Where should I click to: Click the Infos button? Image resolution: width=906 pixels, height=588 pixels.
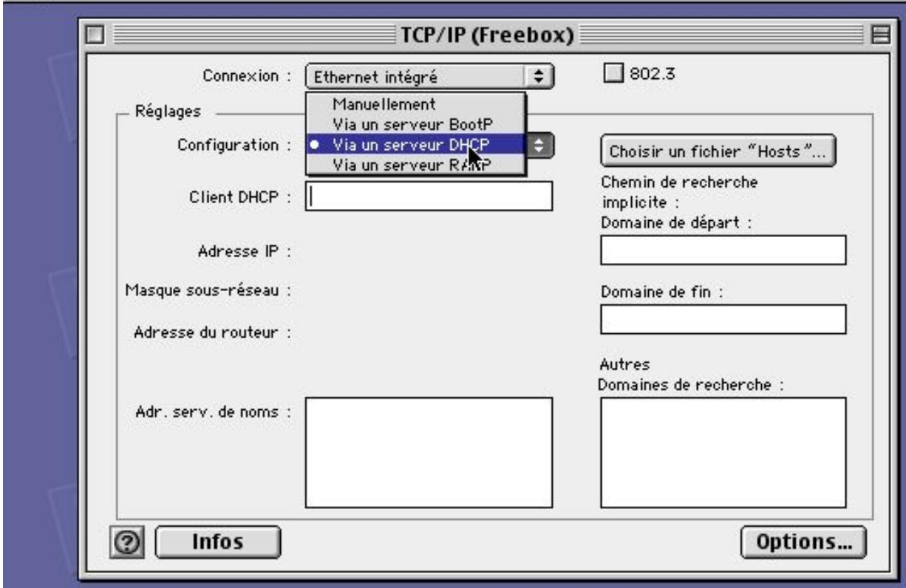(x=218, y=542)
